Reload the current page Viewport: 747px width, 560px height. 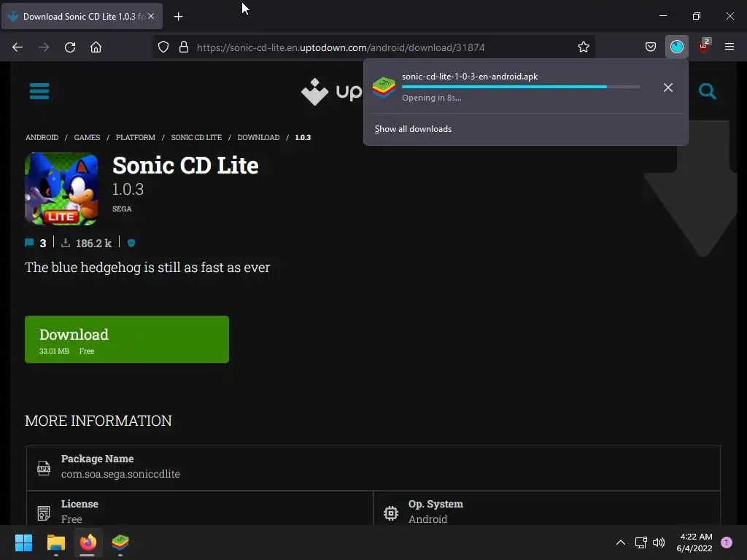70,47
